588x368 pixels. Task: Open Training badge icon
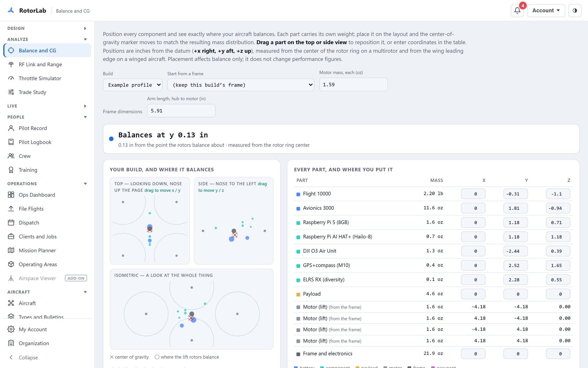pos(11,170)
